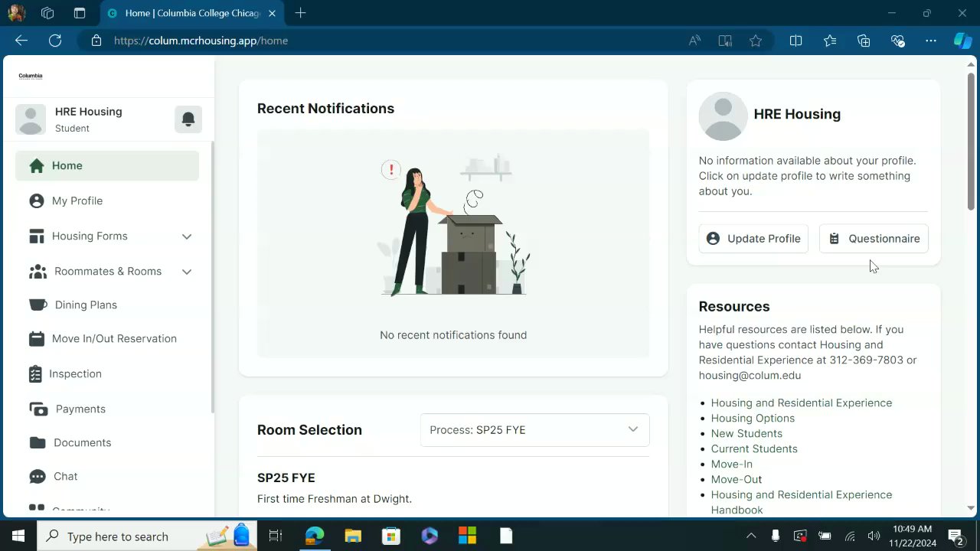This screenshot has height=551, width=980.
Task: Add this page to favorites with star icon
Action: tap(756, 41)
